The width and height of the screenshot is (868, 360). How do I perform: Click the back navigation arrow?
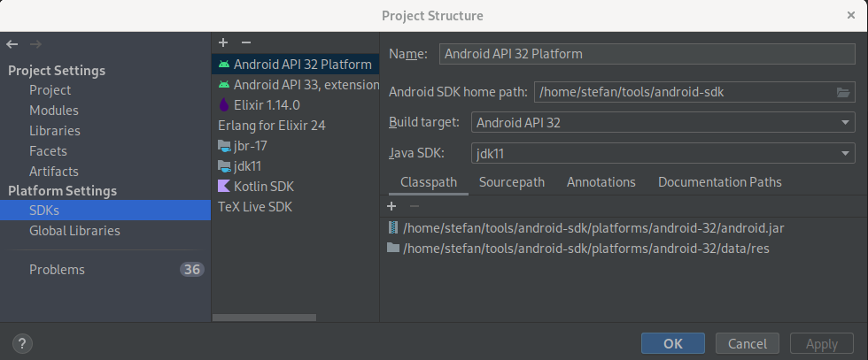(12, 43)
